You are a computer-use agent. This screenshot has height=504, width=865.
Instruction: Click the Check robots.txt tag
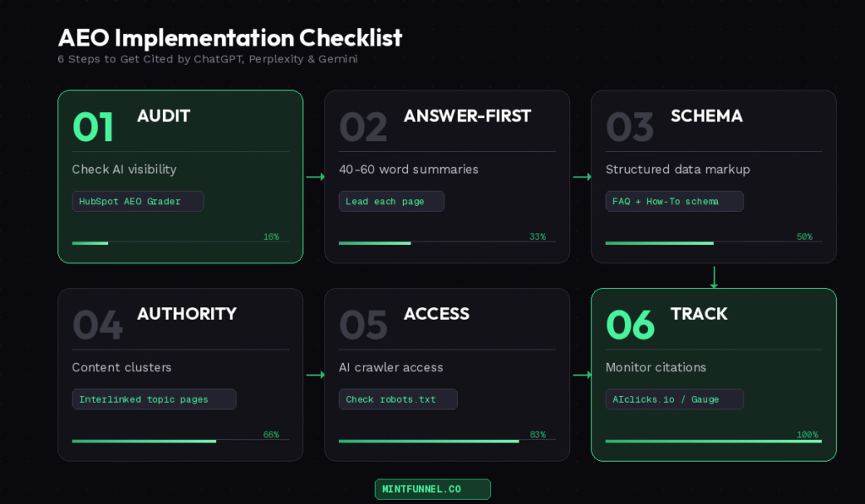coord(398,399)
